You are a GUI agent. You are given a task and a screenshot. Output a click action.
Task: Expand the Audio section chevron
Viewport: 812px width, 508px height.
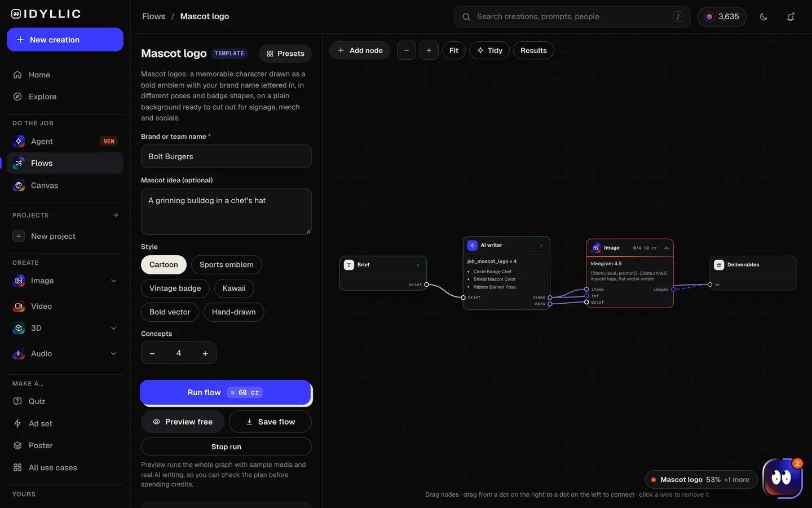coord(114,354)
